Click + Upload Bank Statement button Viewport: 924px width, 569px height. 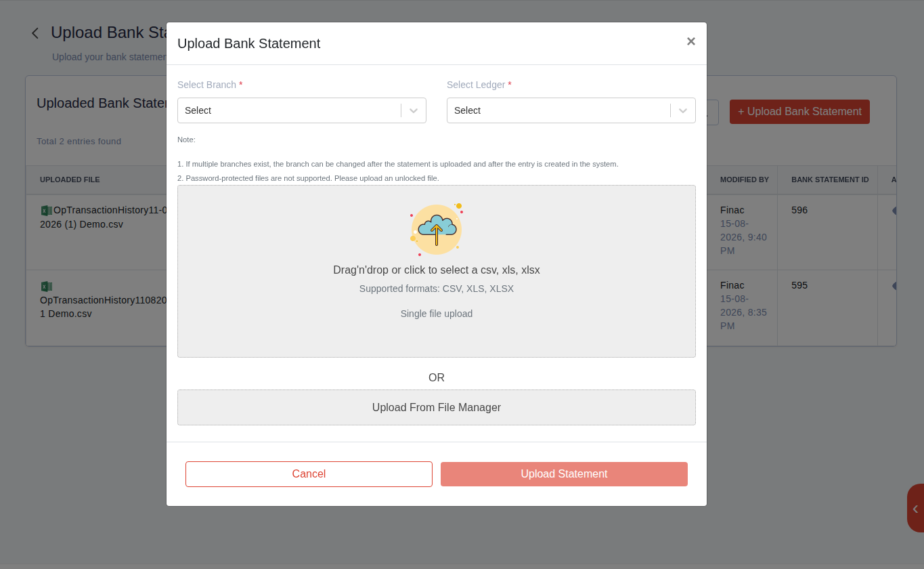point(799,112)
